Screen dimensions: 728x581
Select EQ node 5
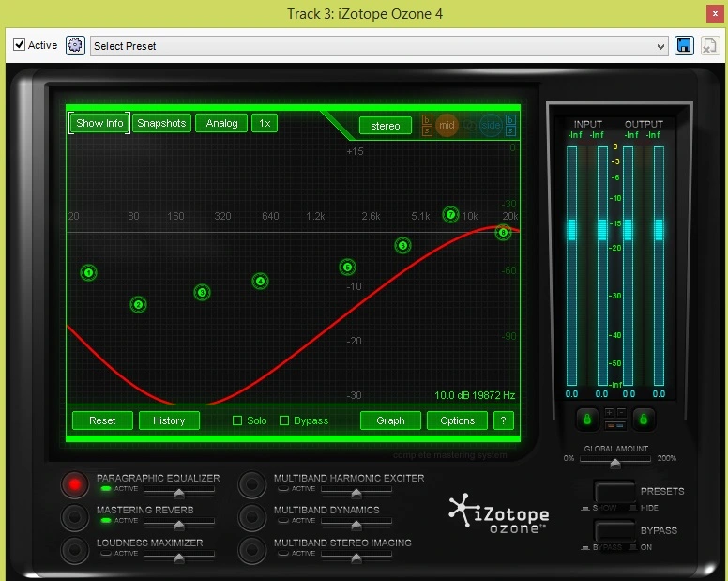click(x=347, y=268)
